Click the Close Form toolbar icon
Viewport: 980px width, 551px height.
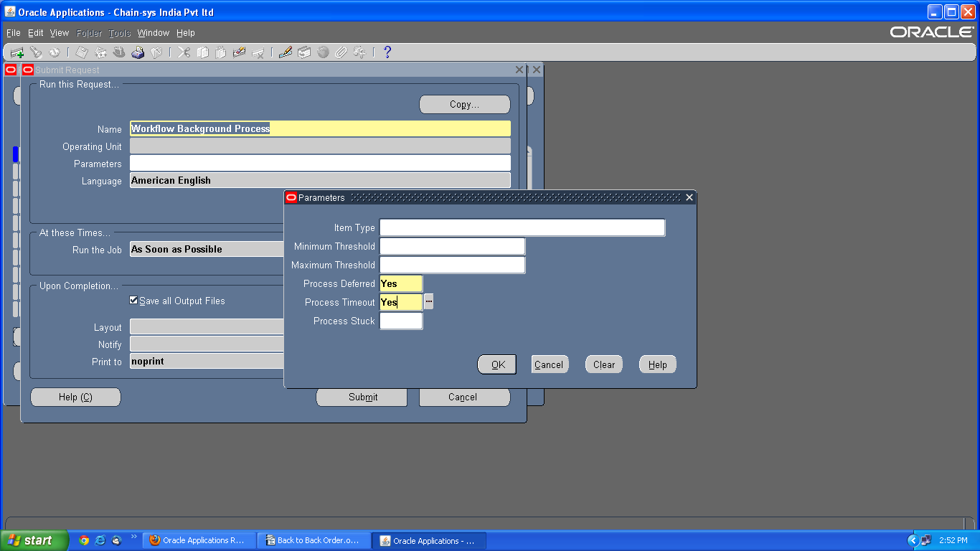point(156,52)
